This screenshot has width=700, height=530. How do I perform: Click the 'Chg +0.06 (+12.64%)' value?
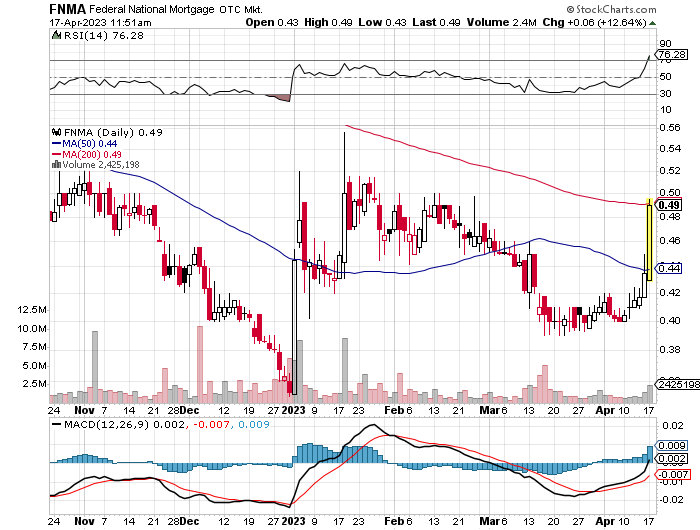tap(594, 22)
